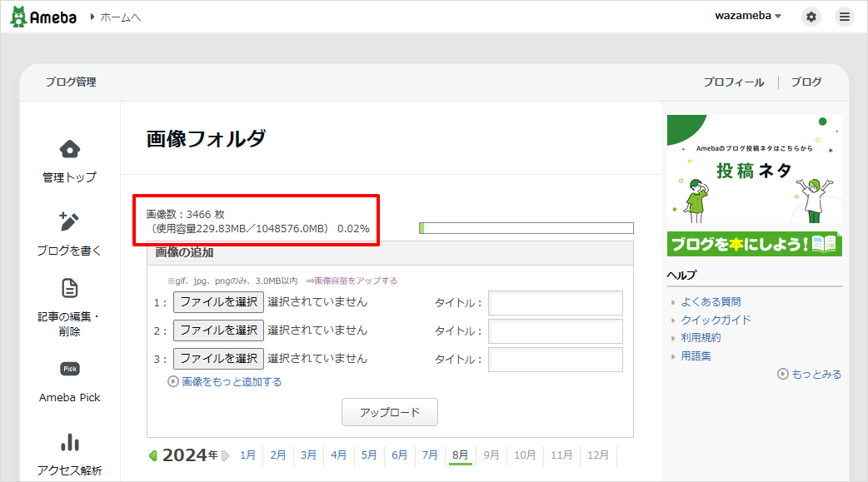Click the ブログを書く sidebar label

(70, 250)
